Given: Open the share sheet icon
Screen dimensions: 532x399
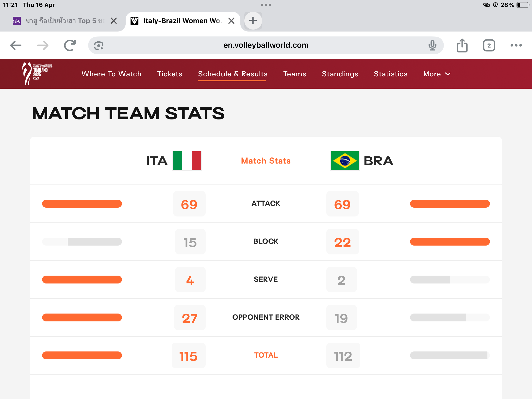Looking at the screenshot, I should click(462, 45).
